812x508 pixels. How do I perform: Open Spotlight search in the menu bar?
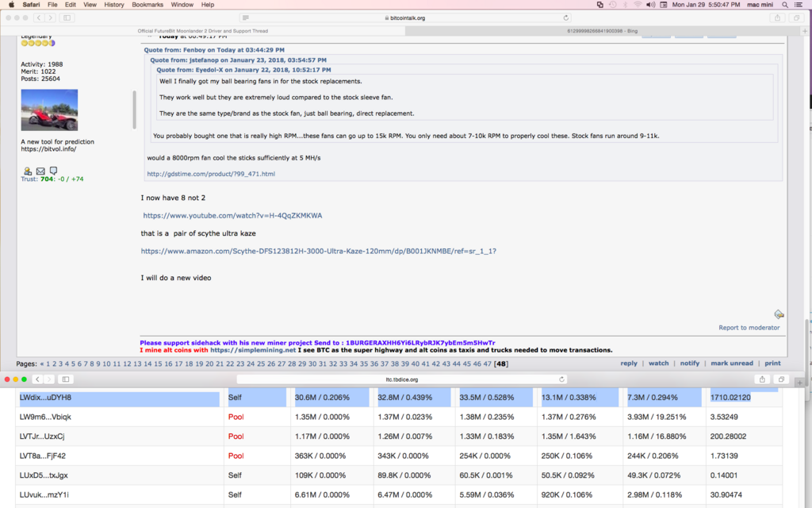tap(785, 5)
